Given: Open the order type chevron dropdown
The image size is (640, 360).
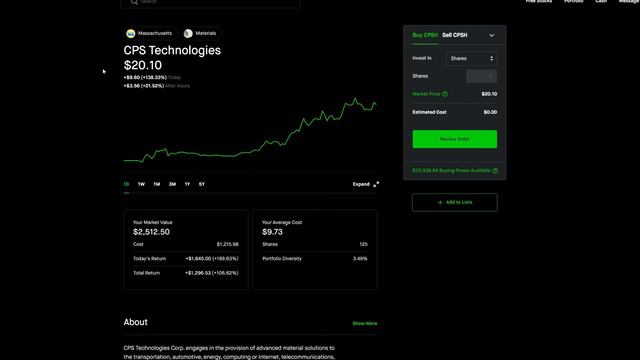Looking at the screenshot, I should [491, 36].
